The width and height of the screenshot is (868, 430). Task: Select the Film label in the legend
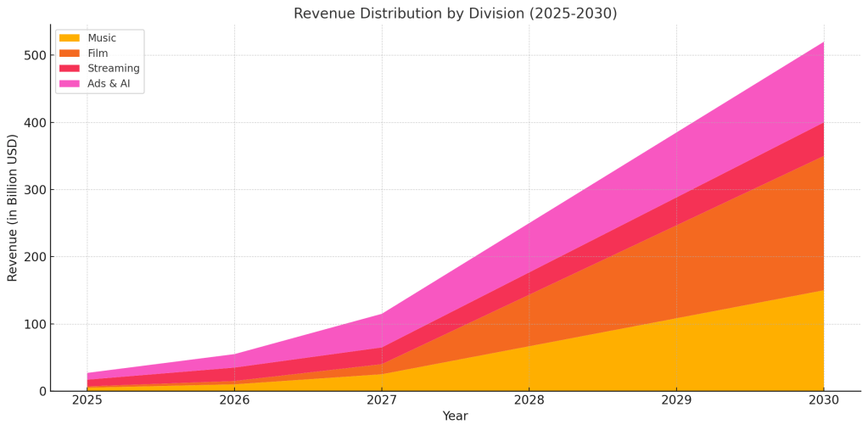[x=98, y=53]
